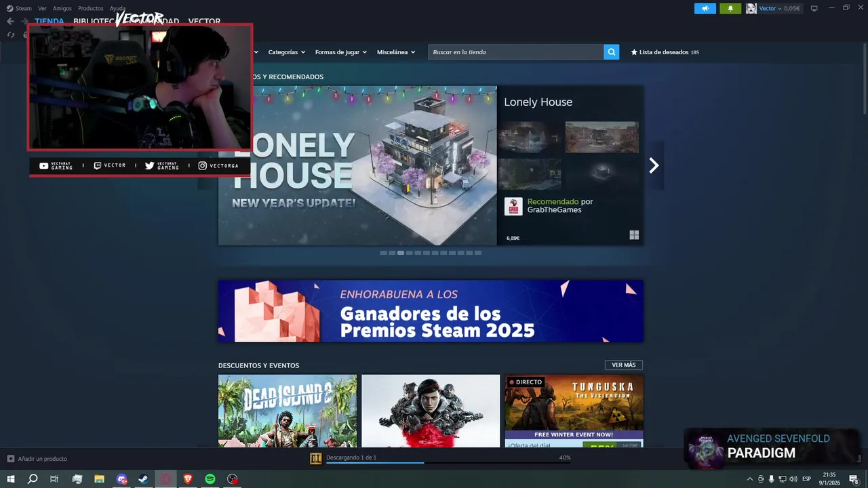Open the Windows Start menu
Screen dimensions: 868x488
[11, 479]
